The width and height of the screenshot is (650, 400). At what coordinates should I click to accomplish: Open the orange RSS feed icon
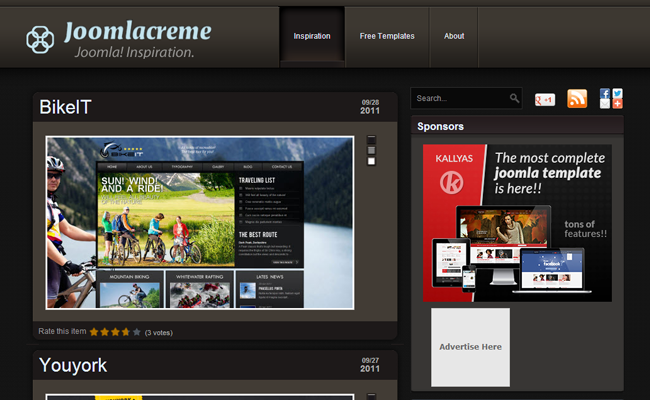tap(577, 99)
